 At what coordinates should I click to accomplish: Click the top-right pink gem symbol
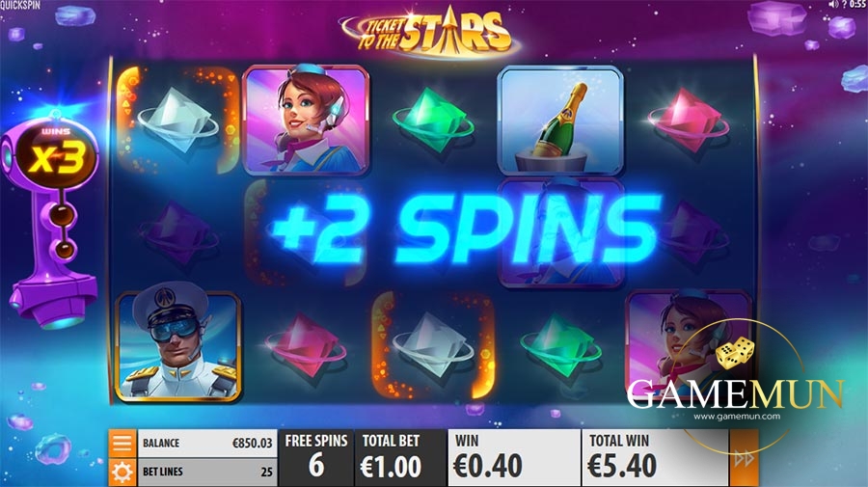point(688,121)
